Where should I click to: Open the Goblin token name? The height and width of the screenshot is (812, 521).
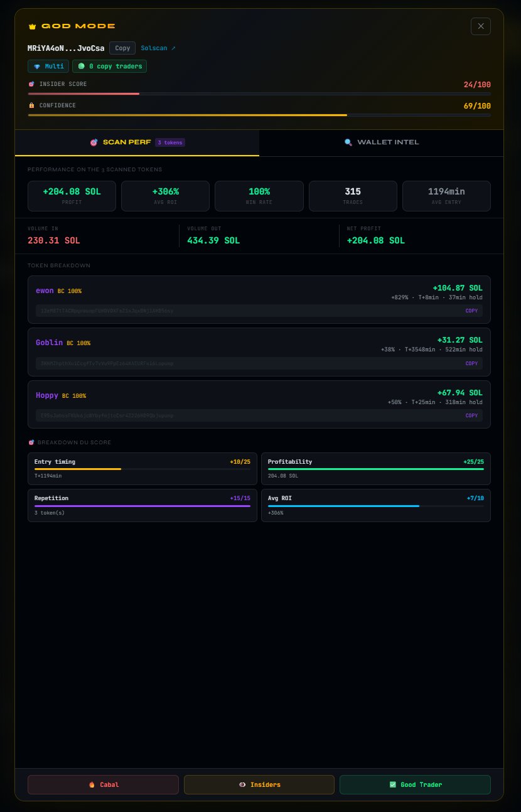[x=49, y=343]
